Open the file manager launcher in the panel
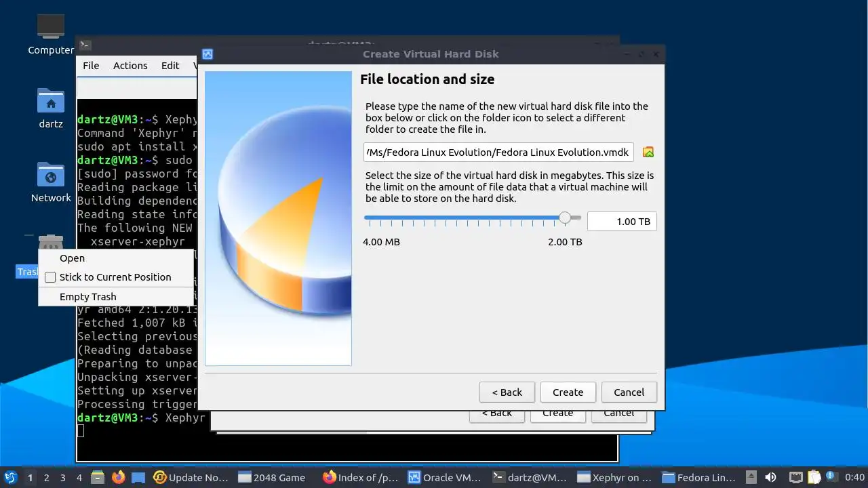Screen dimensions: 868x488 coord(98,477)
